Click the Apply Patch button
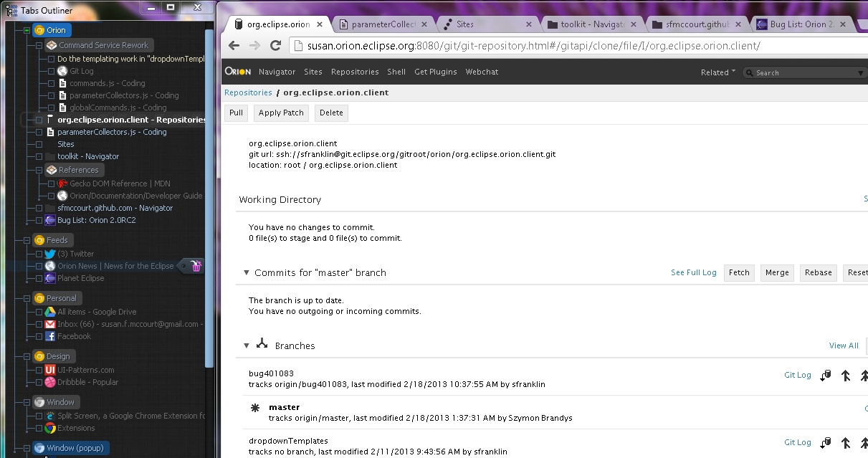This screenshot has height=458, width=868. click(x=281, y=113)
